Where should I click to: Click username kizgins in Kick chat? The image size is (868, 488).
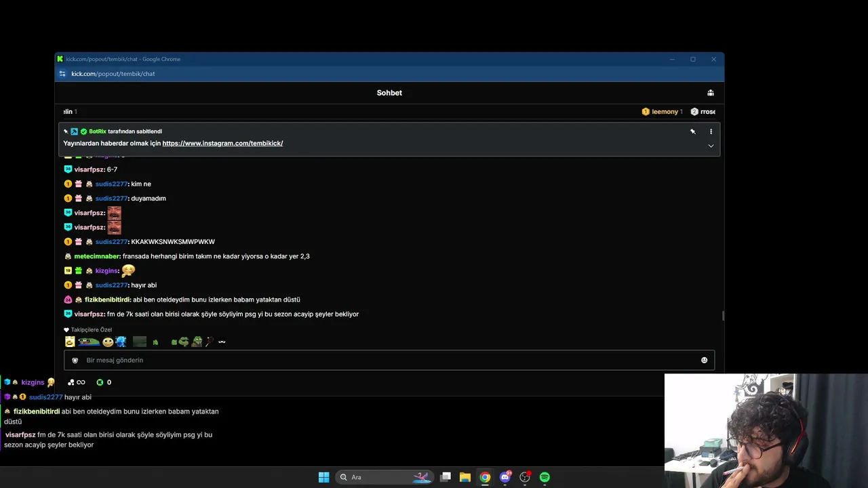[x=107, y=271]
